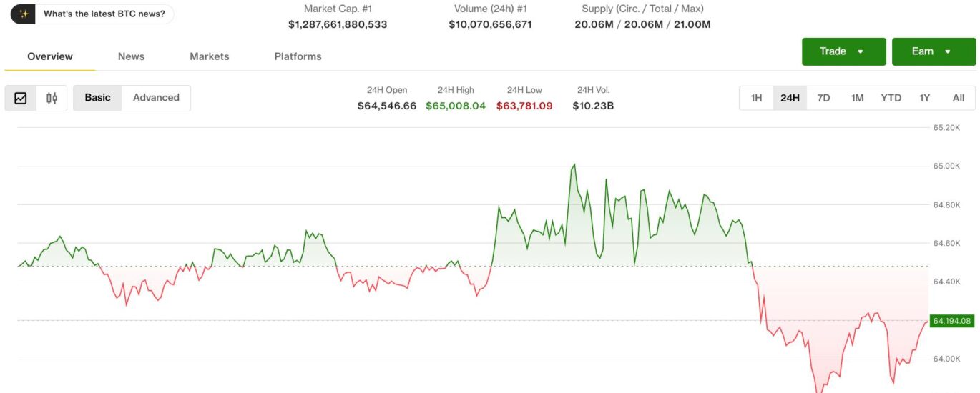Set chart range to 1H

click(x=756, y=98)
